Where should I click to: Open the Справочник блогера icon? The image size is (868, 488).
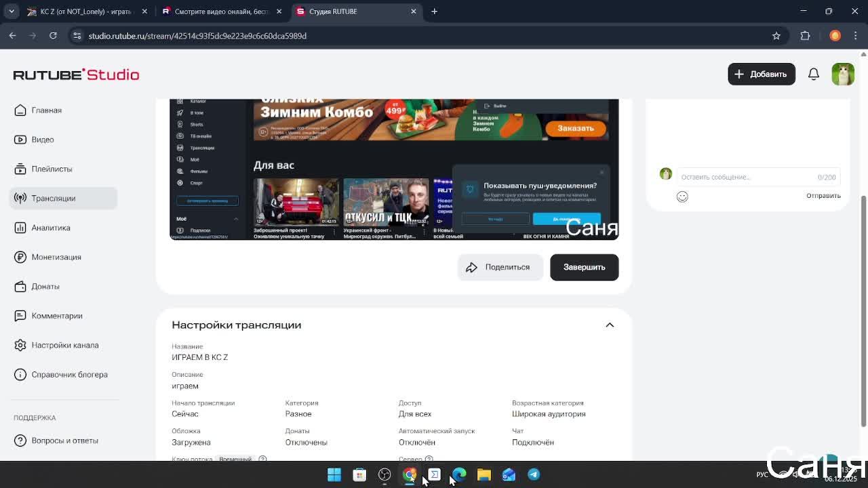[x=20, y=375]
